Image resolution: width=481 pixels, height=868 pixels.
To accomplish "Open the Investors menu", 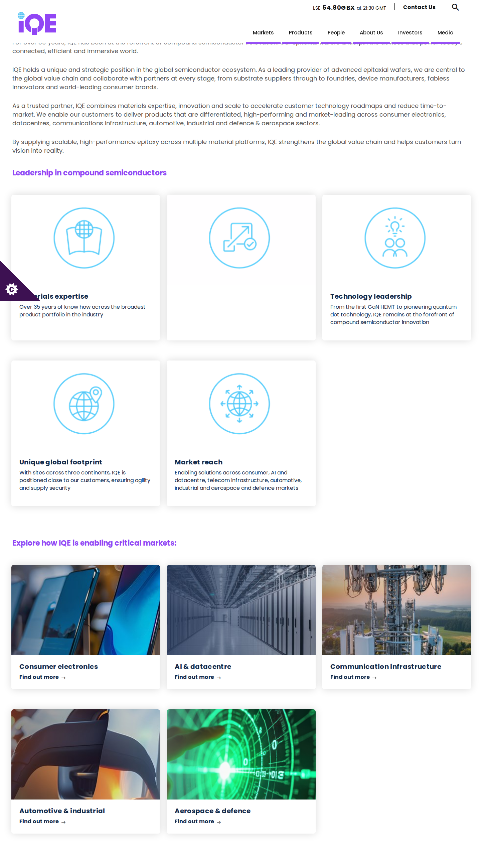I will [410, 33].
